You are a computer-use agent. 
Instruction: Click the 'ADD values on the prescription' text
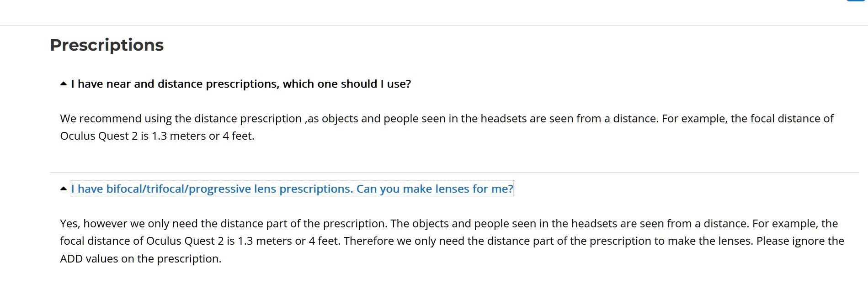(140, 259)
